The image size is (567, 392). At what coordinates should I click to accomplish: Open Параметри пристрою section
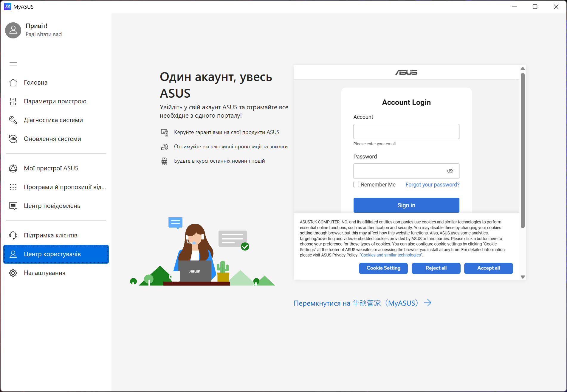56,101
